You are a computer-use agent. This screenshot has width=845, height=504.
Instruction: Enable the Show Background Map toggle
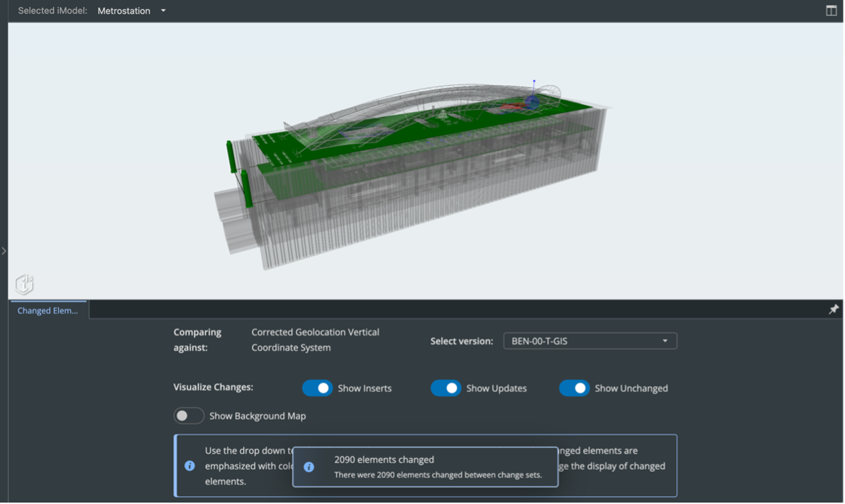(189, 416)
